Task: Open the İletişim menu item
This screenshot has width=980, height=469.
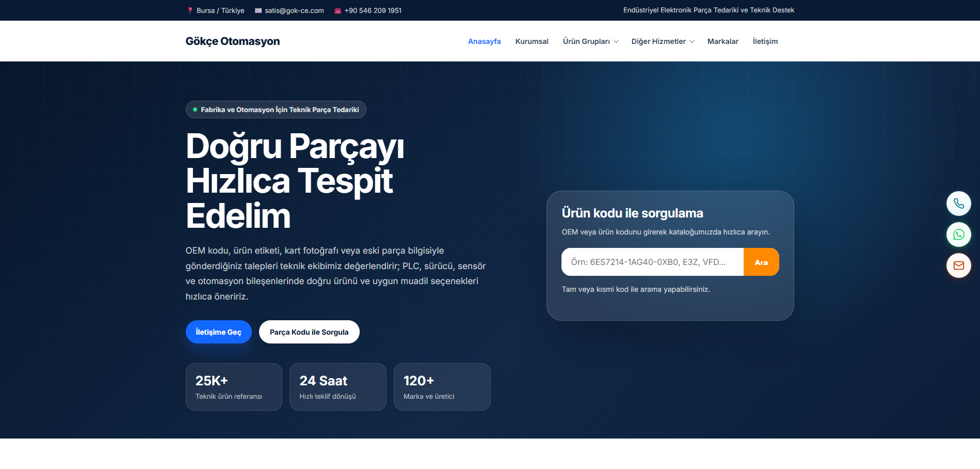Action: click(765, 41)
